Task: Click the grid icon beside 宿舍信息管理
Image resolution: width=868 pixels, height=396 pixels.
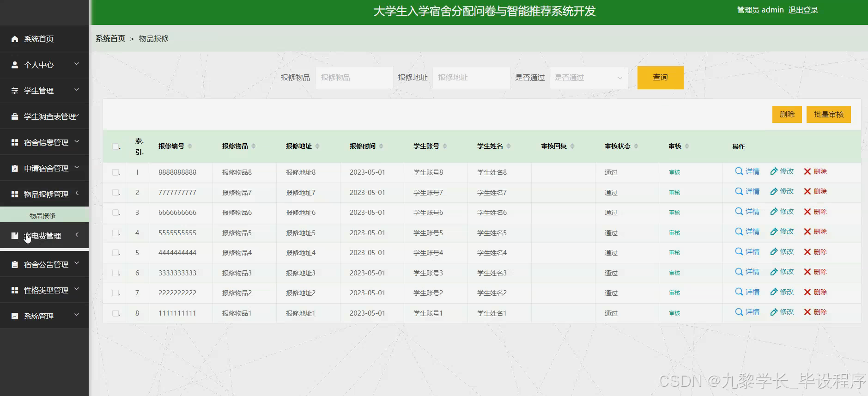Action: (15, 142)
